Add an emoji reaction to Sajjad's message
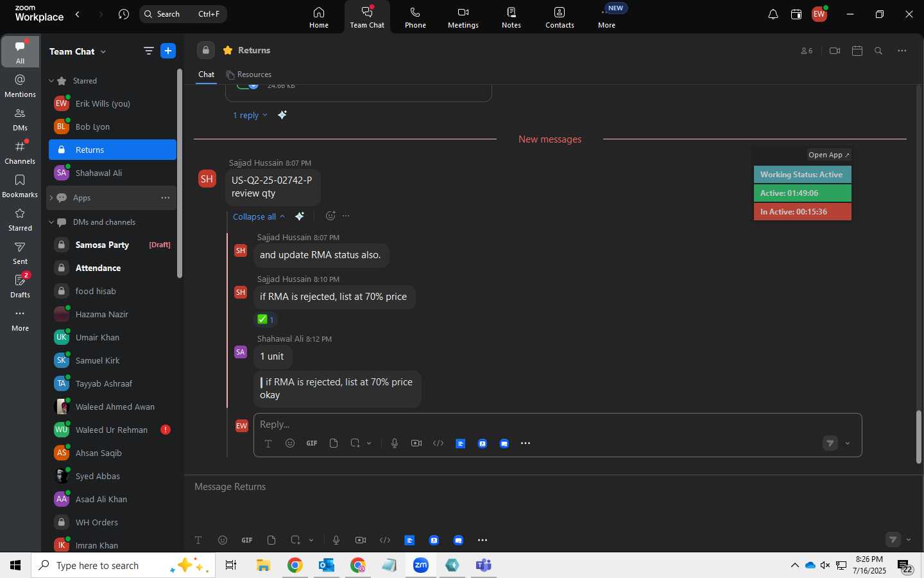924x578 pixels. (x=330, y=216)
